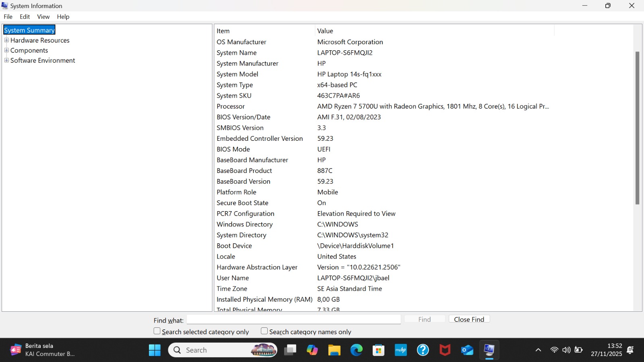
Task: Show hidden icons in system tray
Action: (538, 350)
